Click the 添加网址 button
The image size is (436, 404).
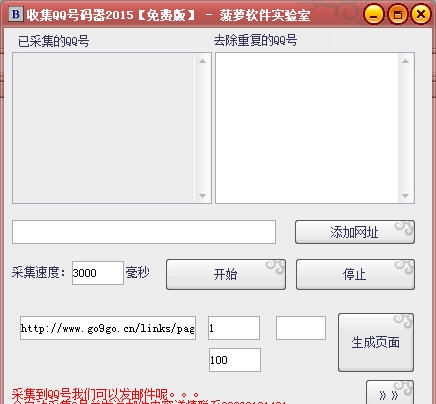[x=355, y=232]
